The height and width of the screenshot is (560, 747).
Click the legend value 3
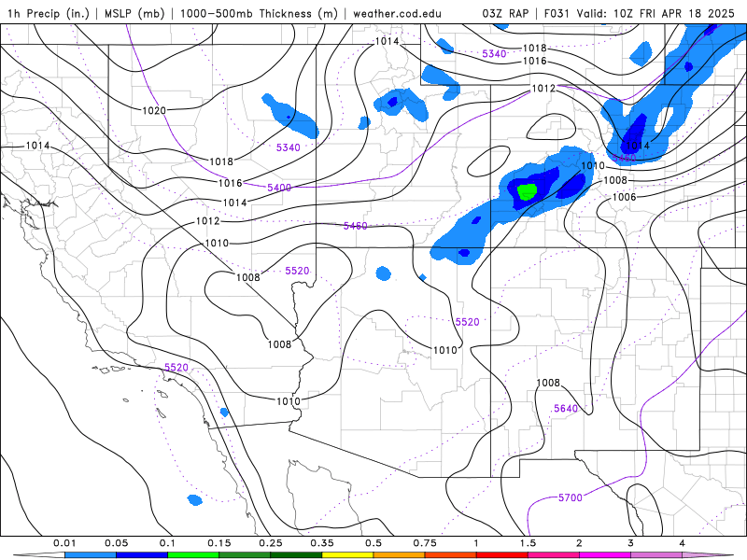(x=630, y=543)
